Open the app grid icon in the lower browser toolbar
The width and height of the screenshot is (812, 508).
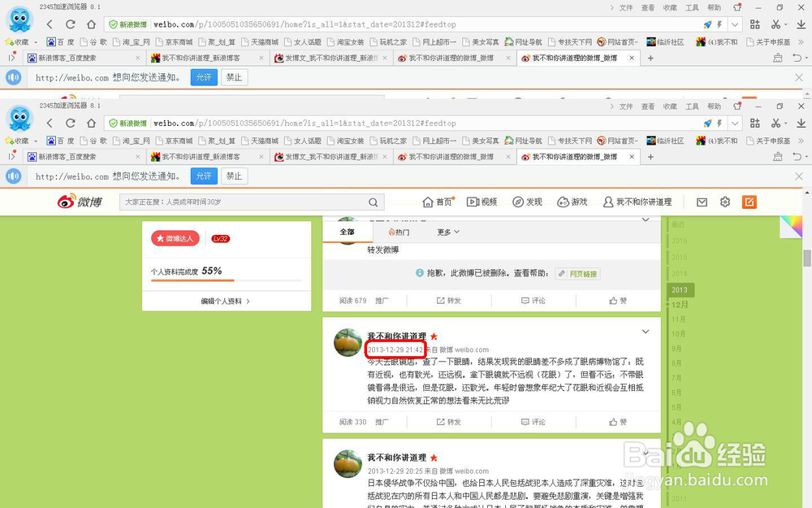pos(755,123)
